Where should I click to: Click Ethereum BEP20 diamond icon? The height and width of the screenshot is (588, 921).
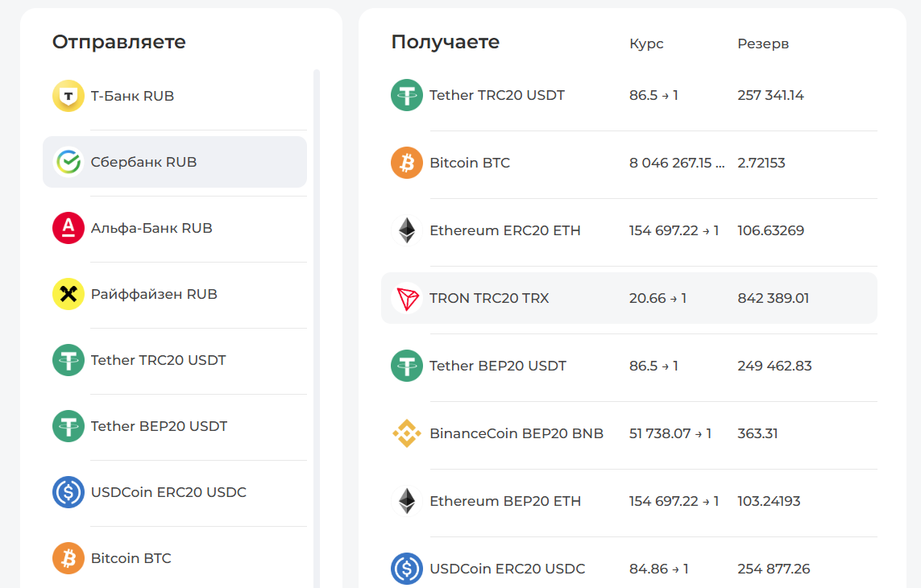coord(407,501)
